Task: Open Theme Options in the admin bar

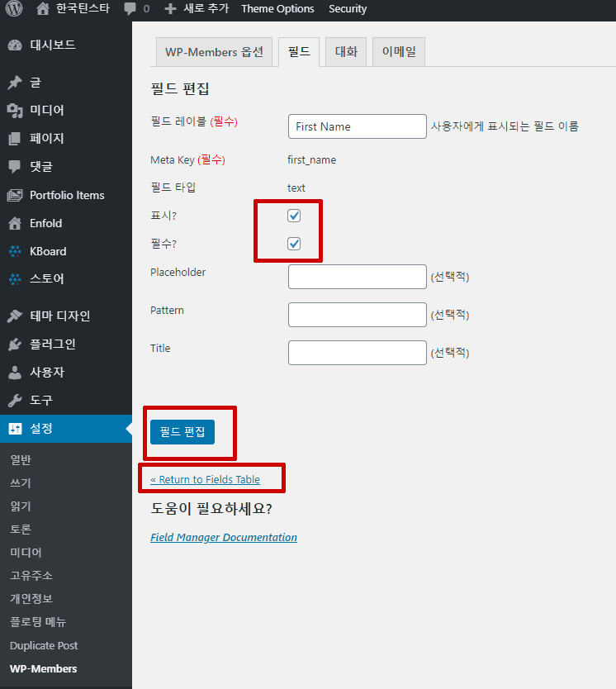Action: pos(277,9)
